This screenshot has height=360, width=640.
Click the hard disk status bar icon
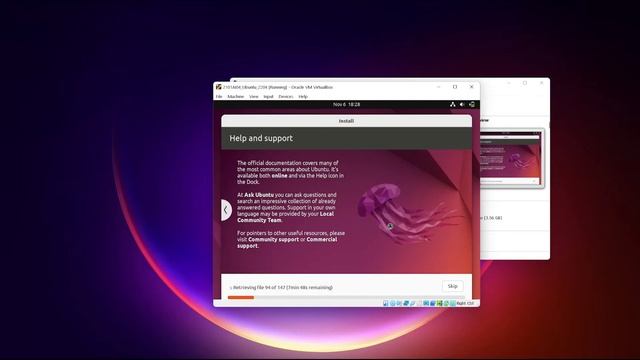point(385,303)
